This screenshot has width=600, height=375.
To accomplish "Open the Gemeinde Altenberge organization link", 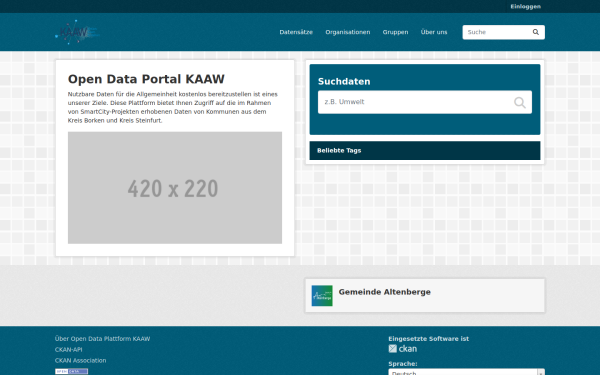I will pos(385,292).
